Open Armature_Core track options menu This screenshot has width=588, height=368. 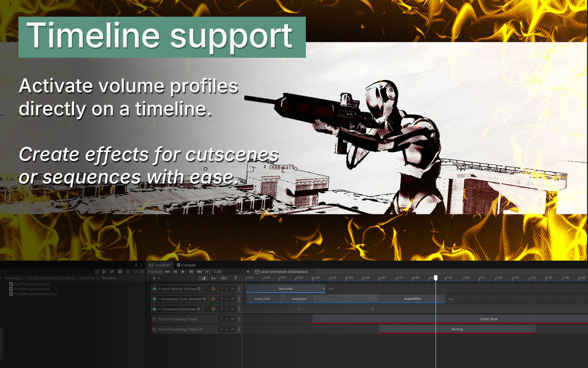[x=239, y=299]
